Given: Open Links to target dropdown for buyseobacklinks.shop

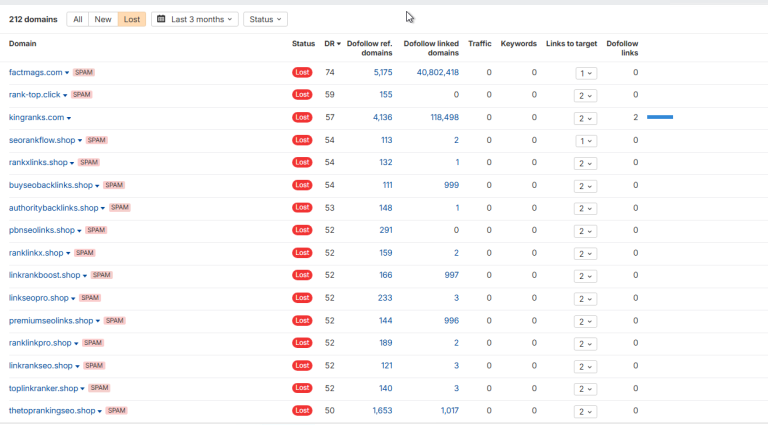Looking at the screenshot, I should [x=585, y=186].
